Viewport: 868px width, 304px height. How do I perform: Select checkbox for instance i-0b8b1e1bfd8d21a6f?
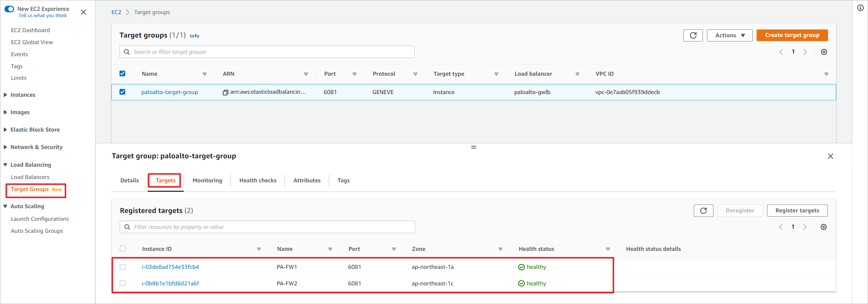[x=123, y=284]
